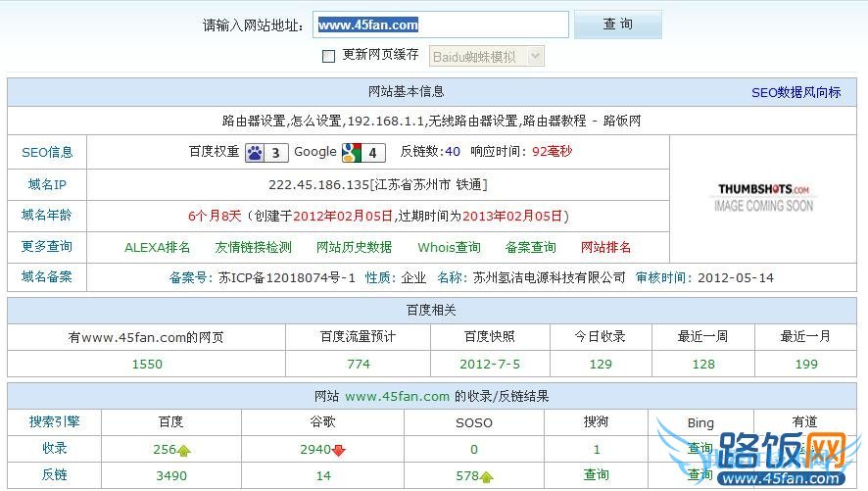Open the SEO数据风向标 link
This screenshot has width=868, height=491.
point(796,92)
